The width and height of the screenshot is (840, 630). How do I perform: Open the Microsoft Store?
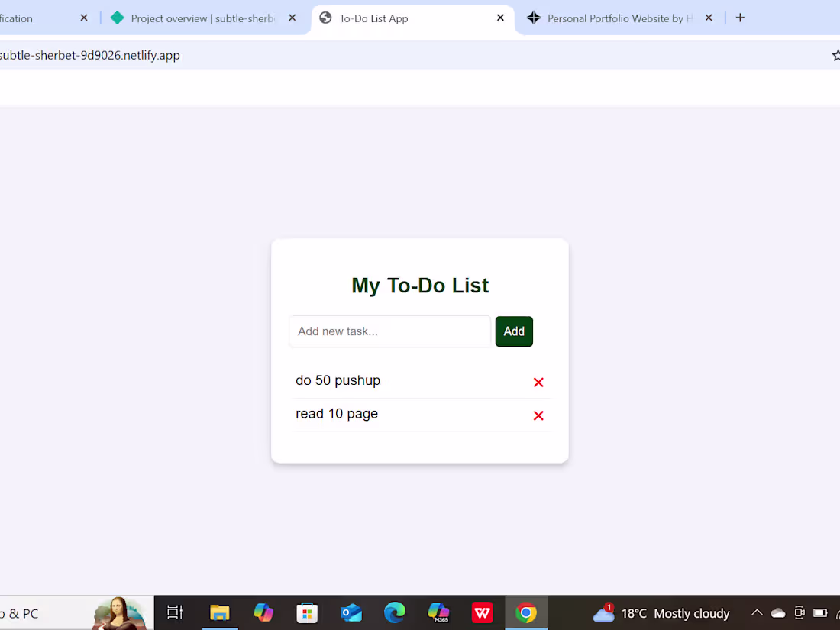click(307, 612)
